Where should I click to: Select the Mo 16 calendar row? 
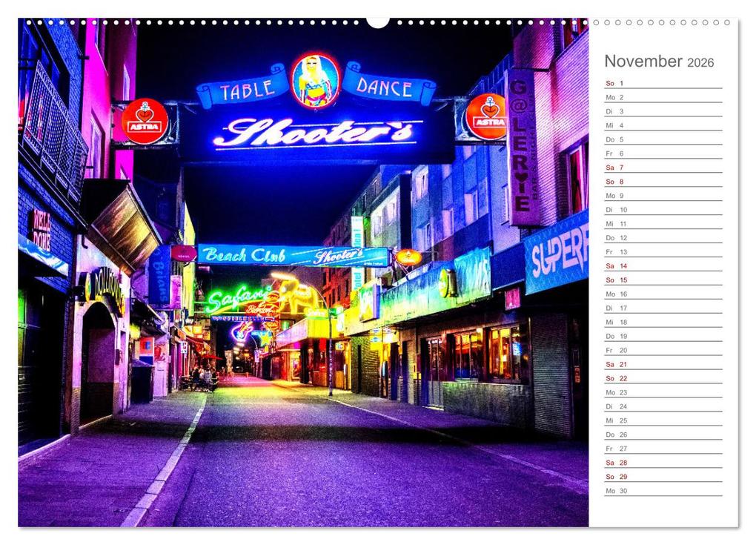(x=663, y=293)
